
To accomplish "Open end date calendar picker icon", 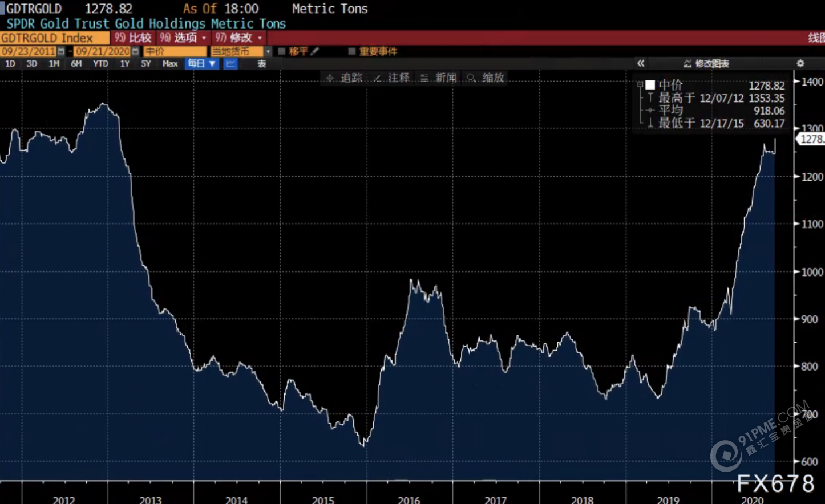I will click(x=135, y=51).
